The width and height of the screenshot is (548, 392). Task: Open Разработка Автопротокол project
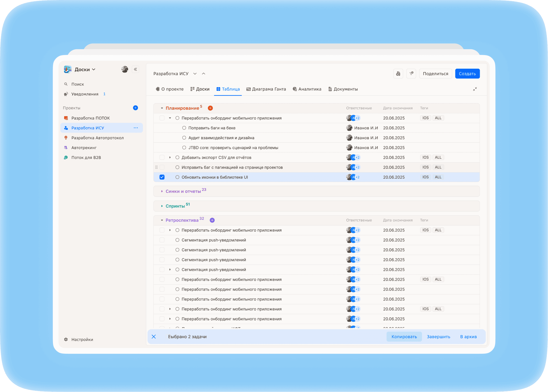click(102, 138)
